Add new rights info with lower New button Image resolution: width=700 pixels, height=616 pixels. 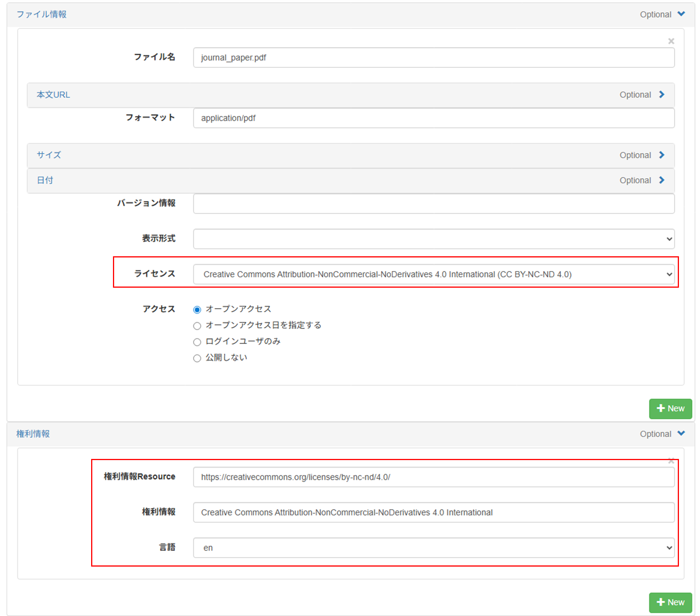pyautogui.click(x=670, y=603)
